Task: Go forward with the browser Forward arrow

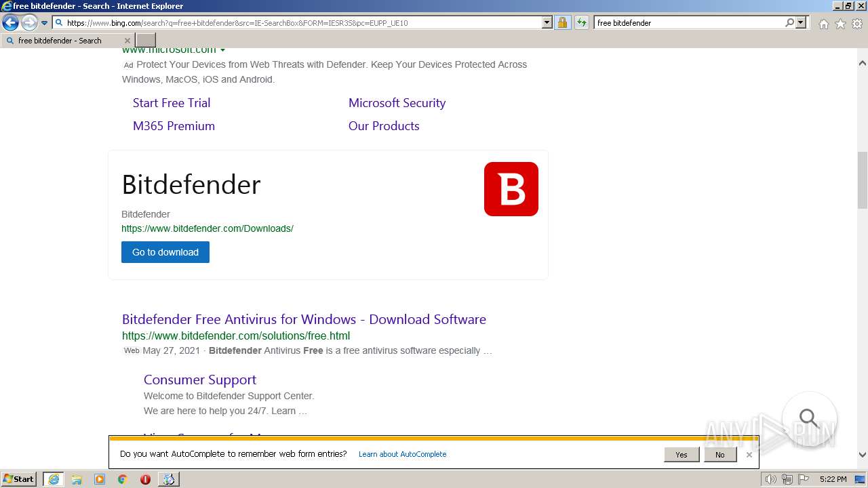Action: [x=28, y=23]
